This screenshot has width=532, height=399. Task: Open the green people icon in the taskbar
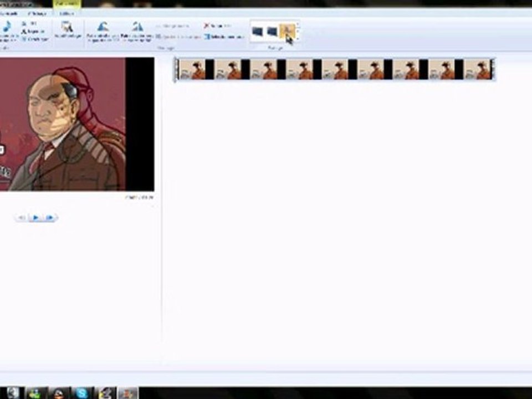click(35, 393)
